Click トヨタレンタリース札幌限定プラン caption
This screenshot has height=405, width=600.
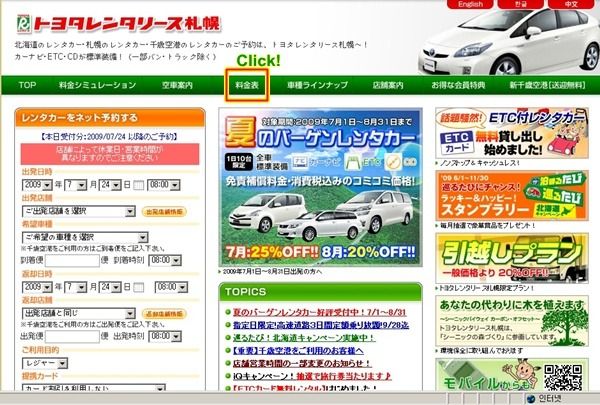pos(486,288)
